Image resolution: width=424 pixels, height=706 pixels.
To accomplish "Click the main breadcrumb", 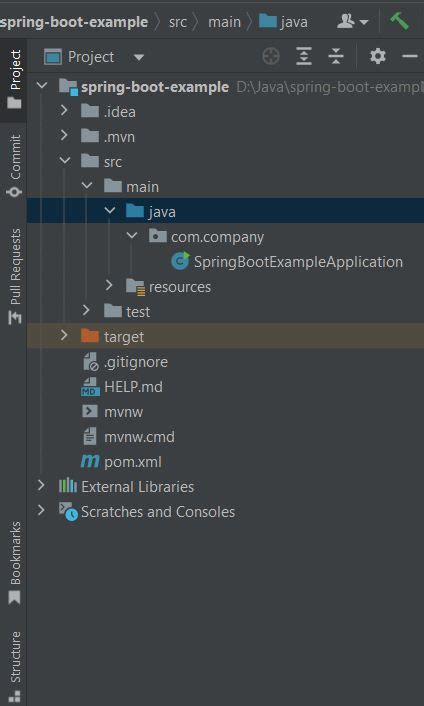I will (x=224, y=22).
